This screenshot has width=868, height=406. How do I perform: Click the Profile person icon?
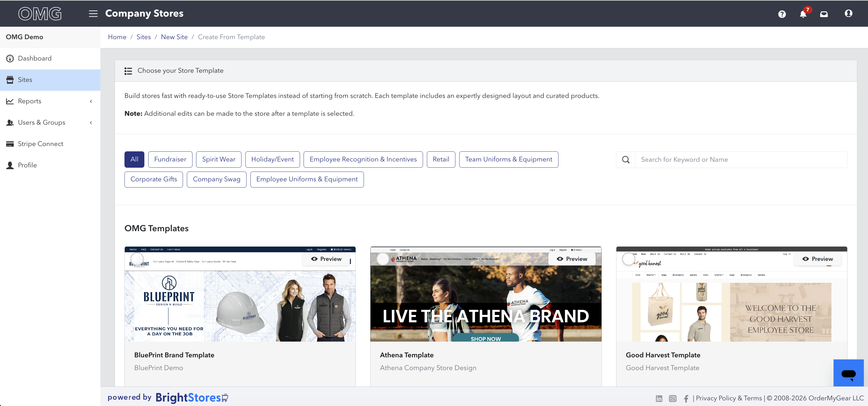10,165
